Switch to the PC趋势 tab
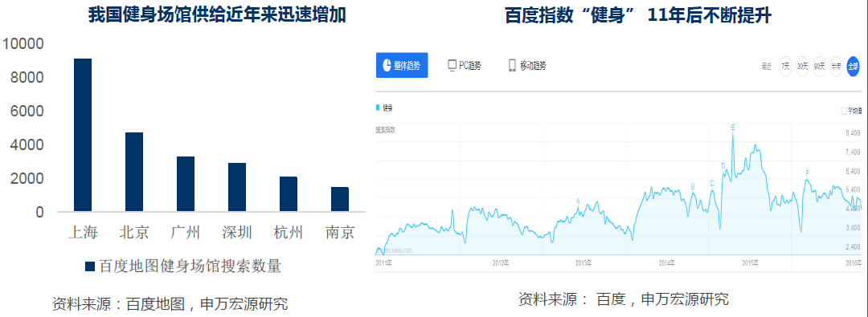This screenshot has width=868, height=317. [x=464, y=65]
